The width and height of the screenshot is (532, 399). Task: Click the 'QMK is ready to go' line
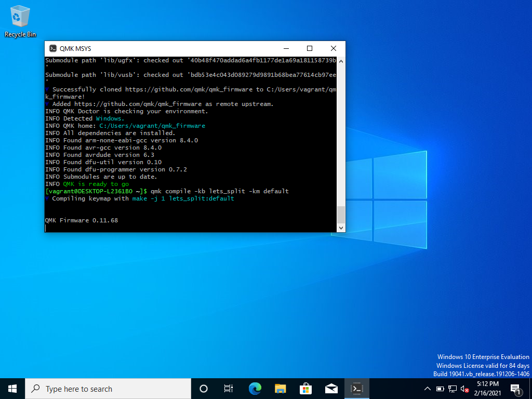point(87,184)
